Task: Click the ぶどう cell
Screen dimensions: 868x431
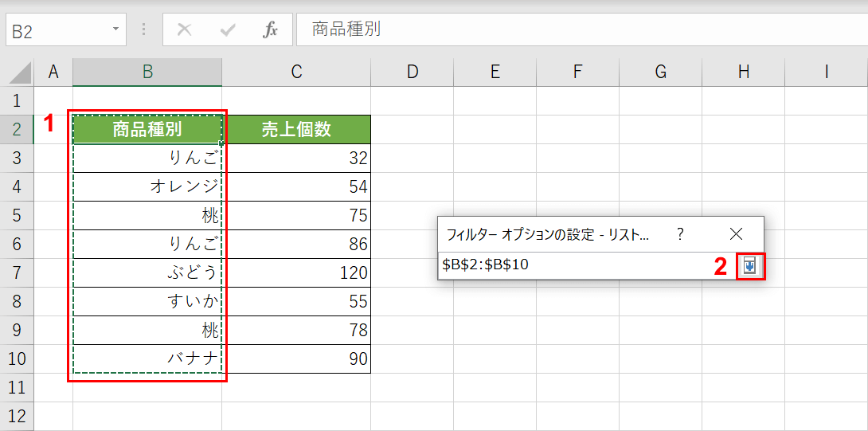Action: 147,273
